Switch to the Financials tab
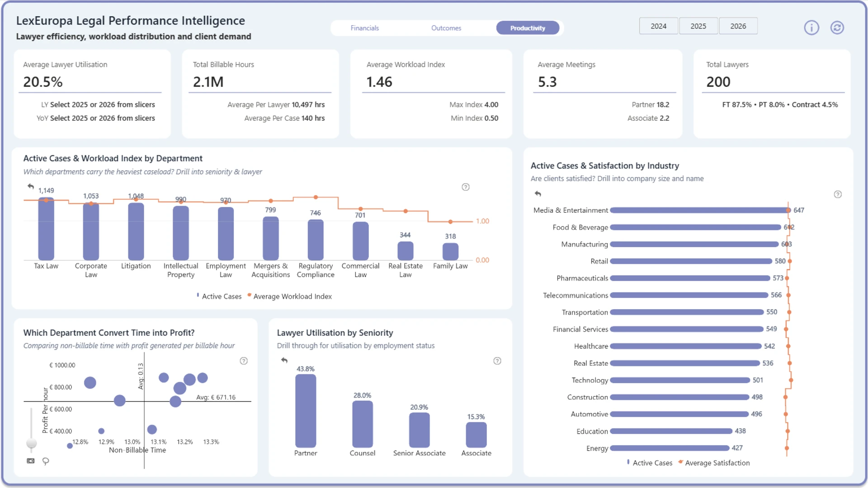 coord(365,28)
